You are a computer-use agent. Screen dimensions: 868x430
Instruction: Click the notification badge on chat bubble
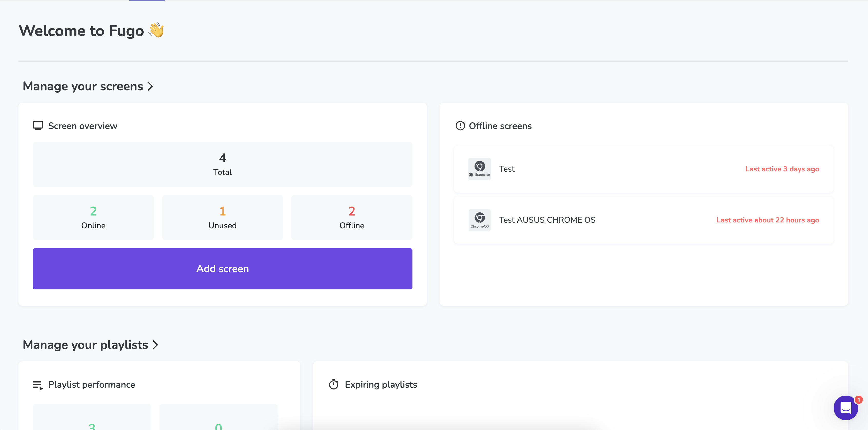tap(859, 400)
